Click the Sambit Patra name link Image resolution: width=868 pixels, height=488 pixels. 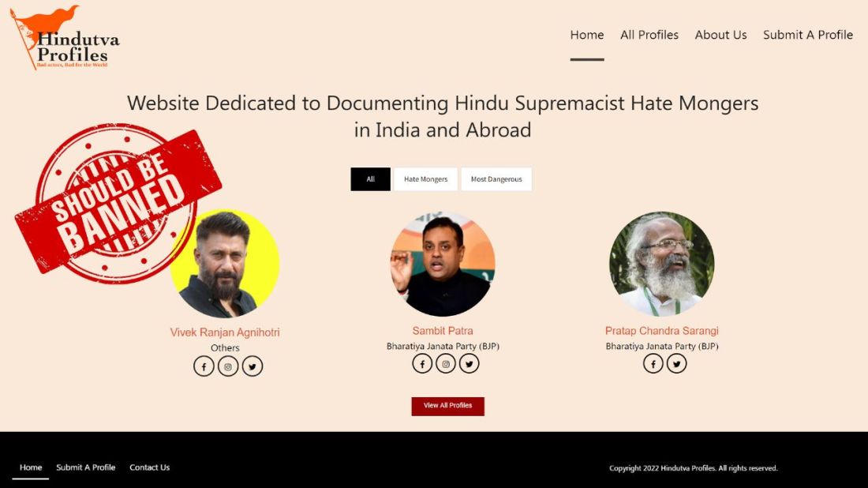443,331
